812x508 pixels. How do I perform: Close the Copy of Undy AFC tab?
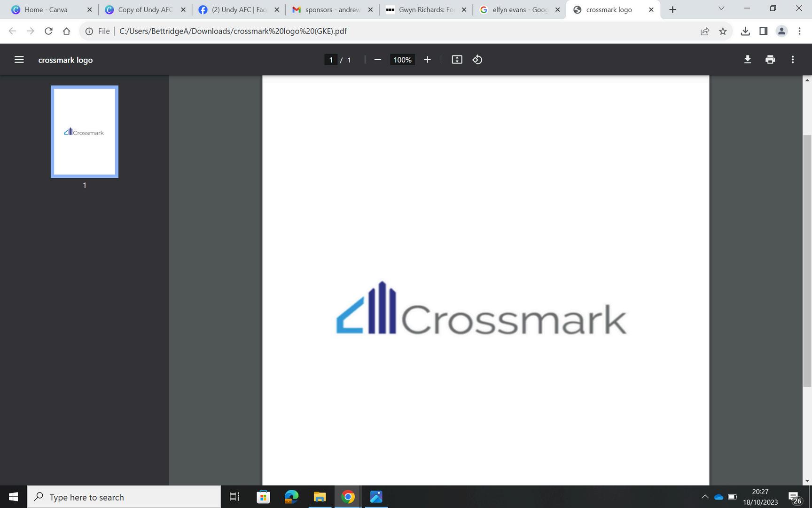point(183,9)
